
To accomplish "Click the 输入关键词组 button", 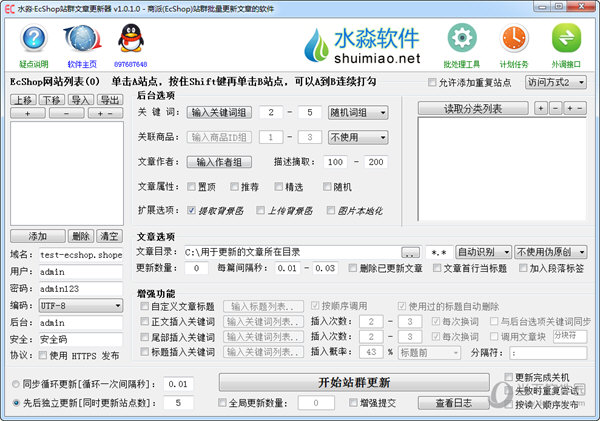I will pos(219,113).
